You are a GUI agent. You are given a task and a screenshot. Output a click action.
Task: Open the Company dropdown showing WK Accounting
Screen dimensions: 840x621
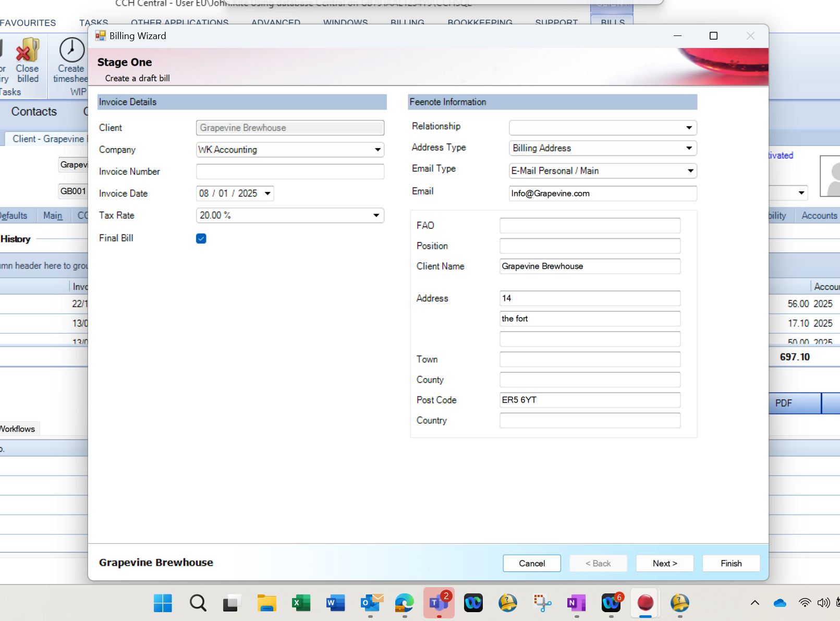377,150
